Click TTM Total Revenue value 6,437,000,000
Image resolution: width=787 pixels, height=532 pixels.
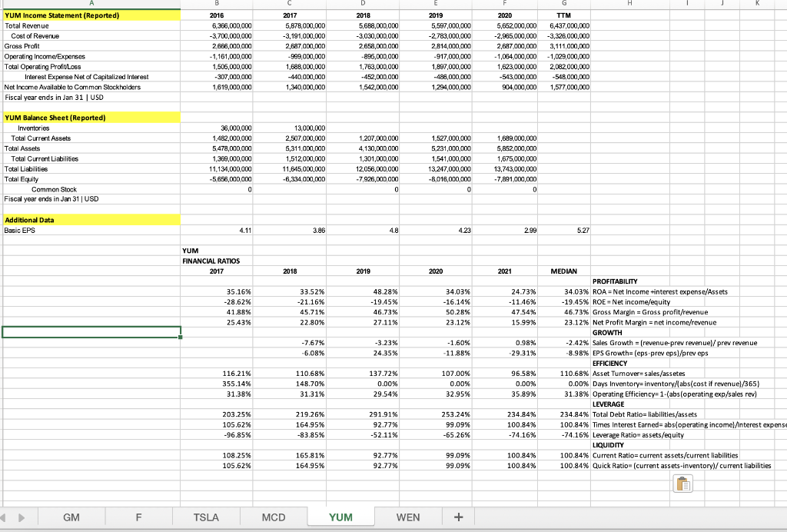pyautogui.click(x=569, y=25)
